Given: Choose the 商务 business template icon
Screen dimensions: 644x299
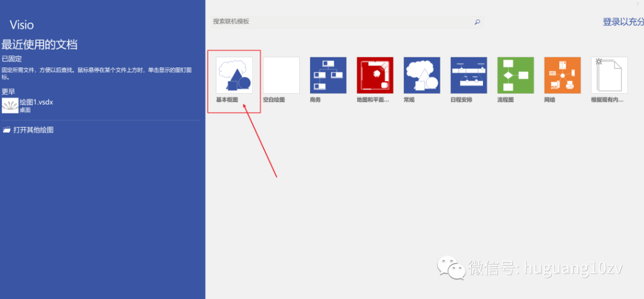Looking at the screenshot, I should click(x=328, y=76).
